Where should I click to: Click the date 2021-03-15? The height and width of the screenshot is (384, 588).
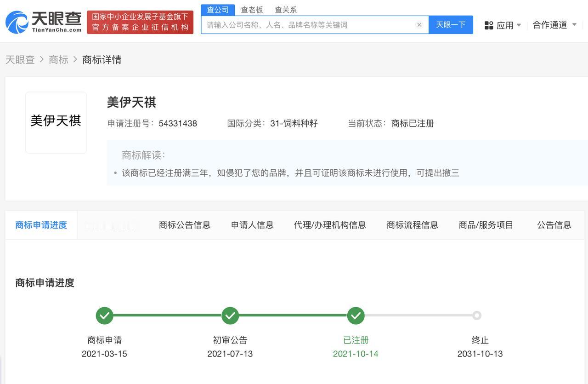click(x=104, y=354)
